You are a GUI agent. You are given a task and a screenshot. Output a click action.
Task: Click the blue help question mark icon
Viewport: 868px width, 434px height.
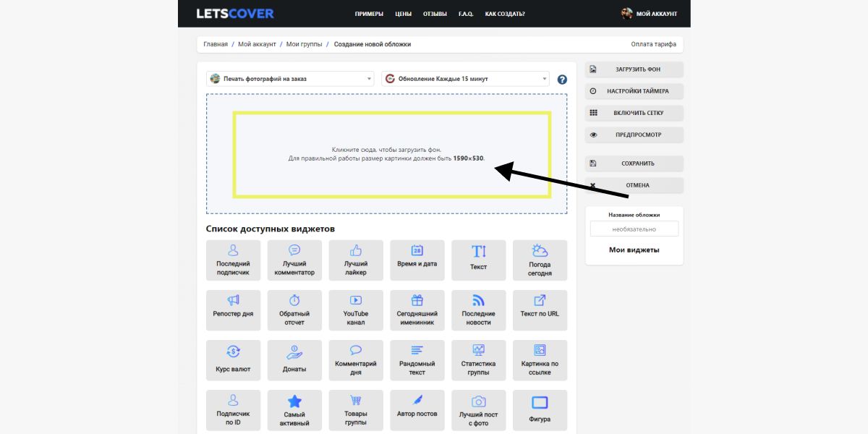pos(562,80)
